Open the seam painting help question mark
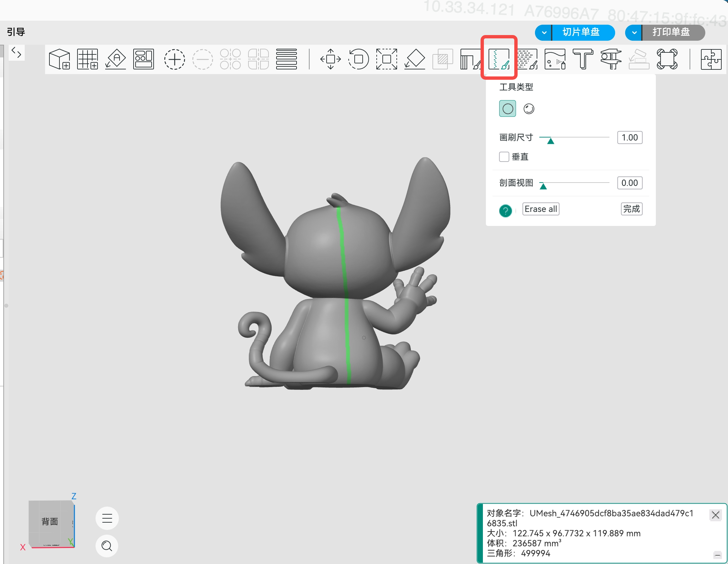The image size is (728, 564). [506, 211]
